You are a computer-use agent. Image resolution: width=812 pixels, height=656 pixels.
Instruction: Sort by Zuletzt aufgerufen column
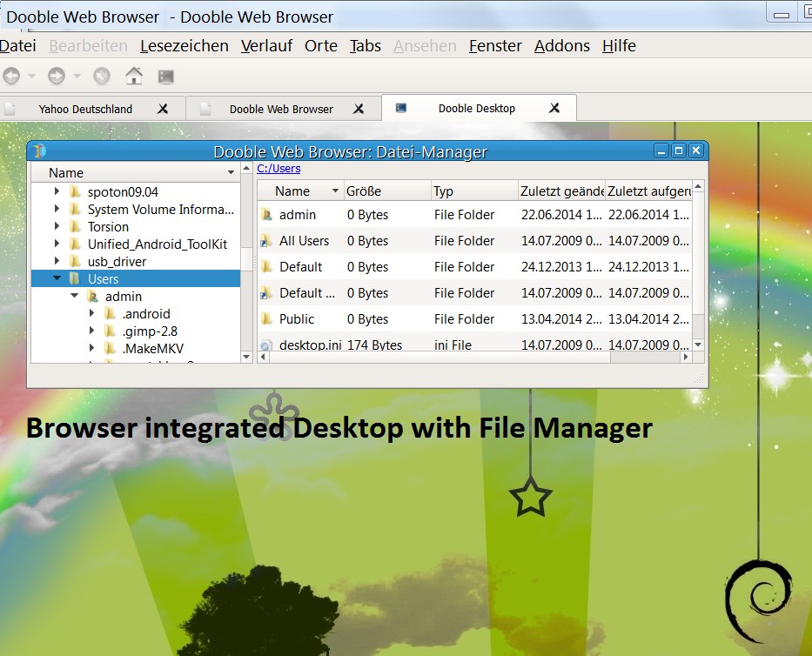tap(648, 191)
